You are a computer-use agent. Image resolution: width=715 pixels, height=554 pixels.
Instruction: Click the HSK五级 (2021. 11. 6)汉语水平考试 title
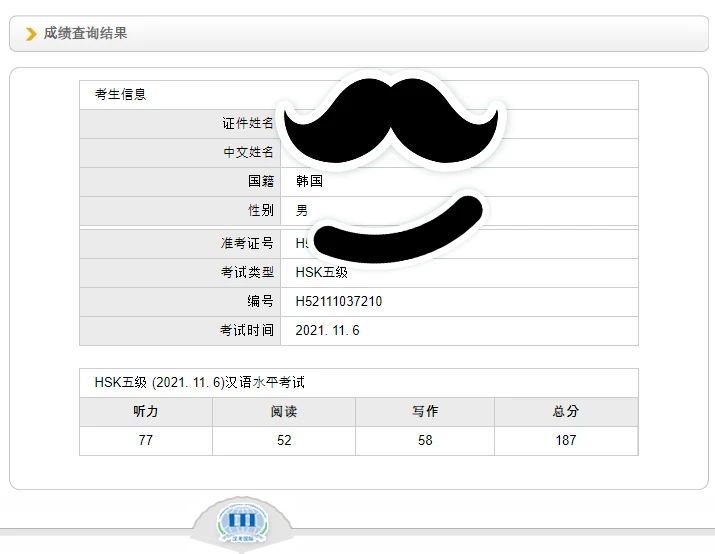199,382
